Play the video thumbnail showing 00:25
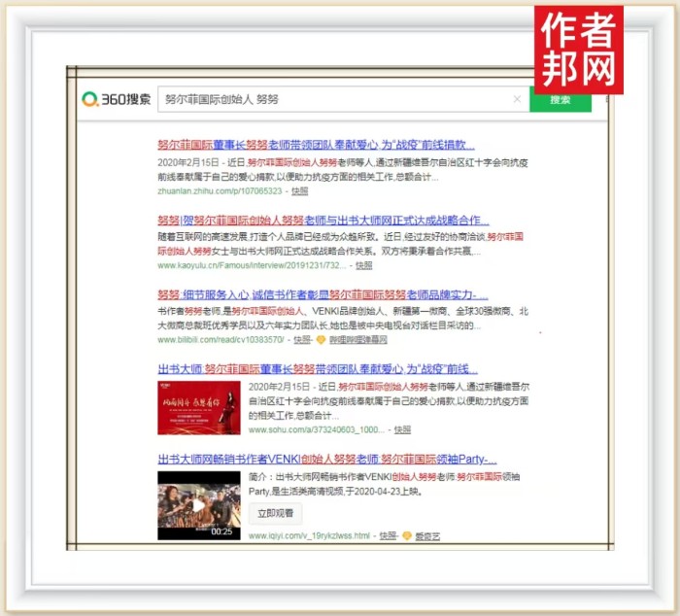680x616 pixels. [x=198, y=504]
